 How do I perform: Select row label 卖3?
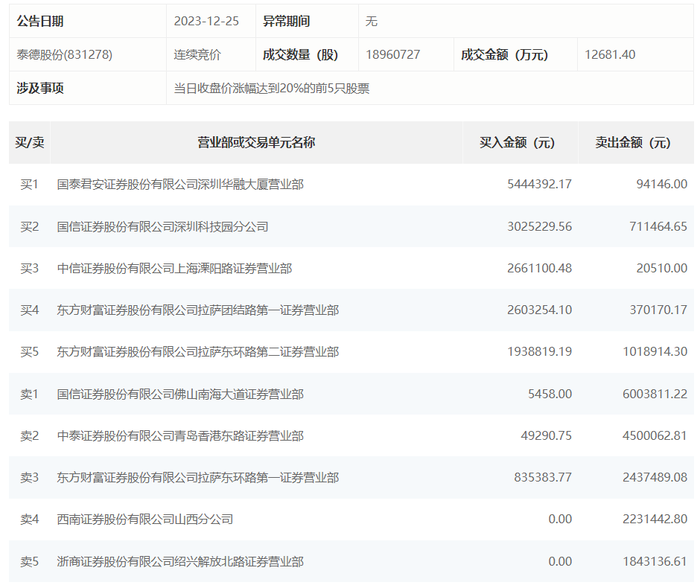coord(29,478)
